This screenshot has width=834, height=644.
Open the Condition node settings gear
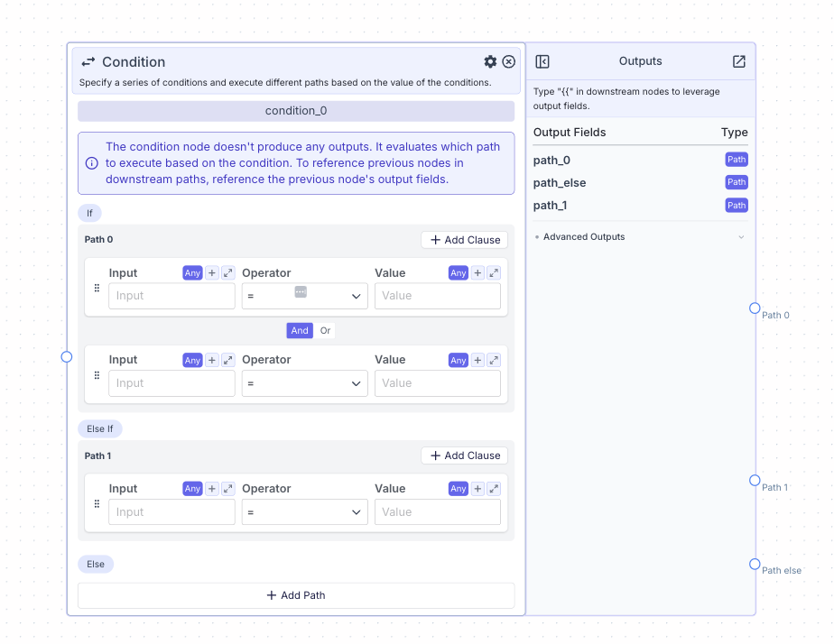(490, 61)
